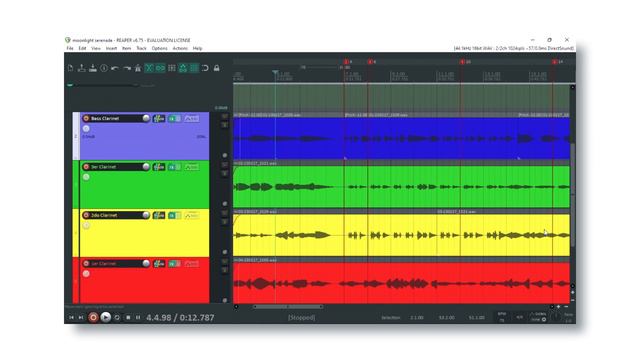Click the time signature field in the transport
This screenshot has width=640, height=360.
coord(520,317)
